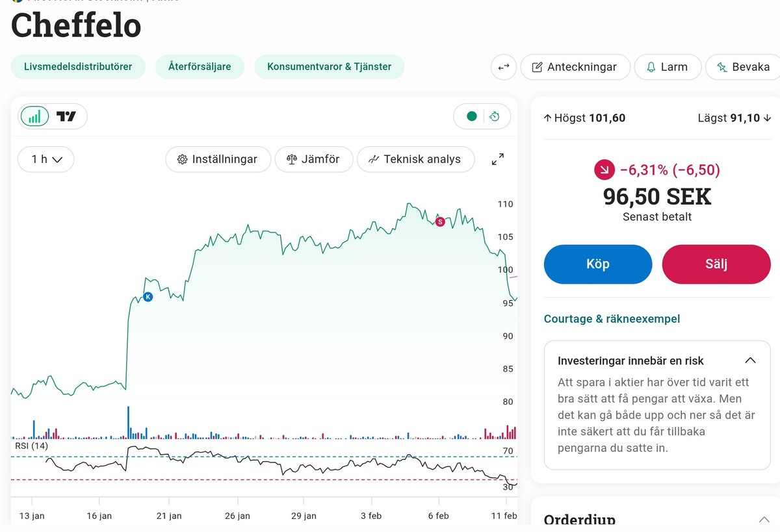
Task: Collapse the Orderdjup section
Action: click(x=764, y=519)
